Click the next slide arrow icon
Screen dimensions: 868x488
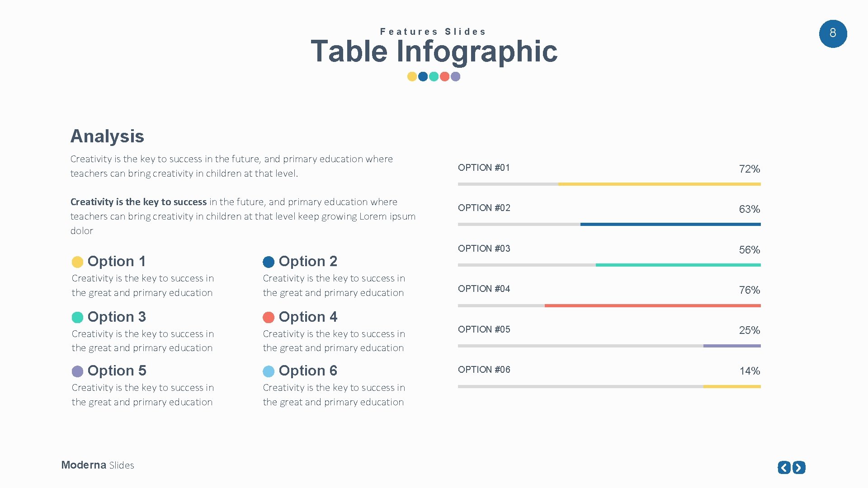(x=799, y=467)
